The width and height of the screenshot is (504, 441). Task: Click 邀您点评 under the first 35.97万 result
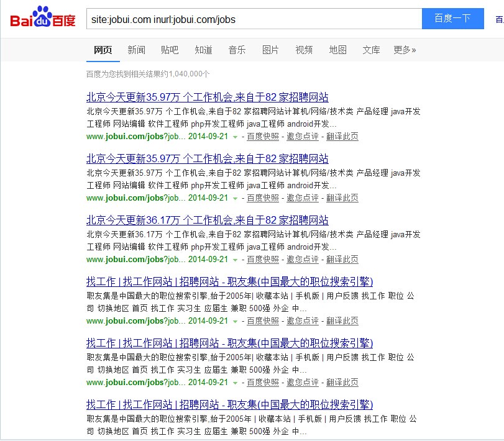tap(303, 137)
